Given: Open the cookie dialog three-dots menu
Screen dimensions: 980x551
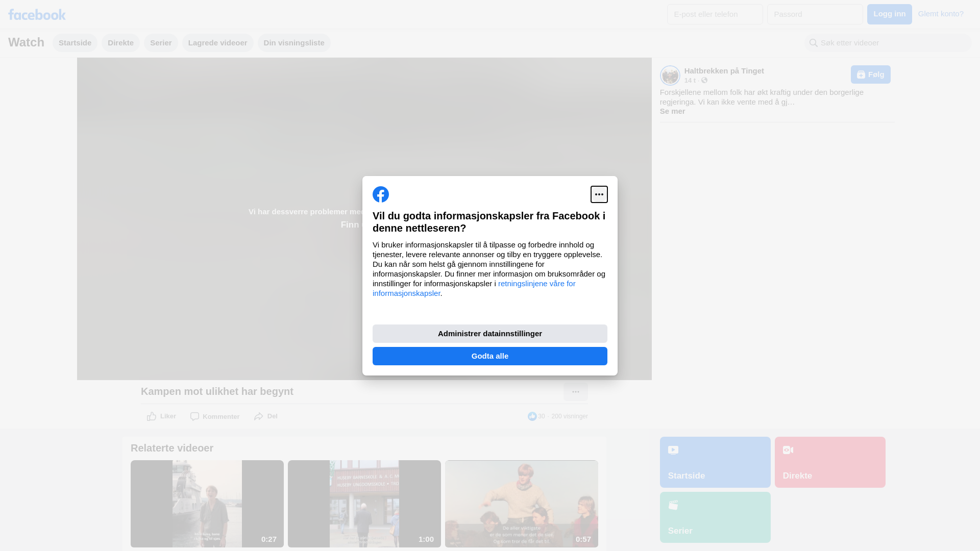Looking at the screenshot, I should point(599,194).
